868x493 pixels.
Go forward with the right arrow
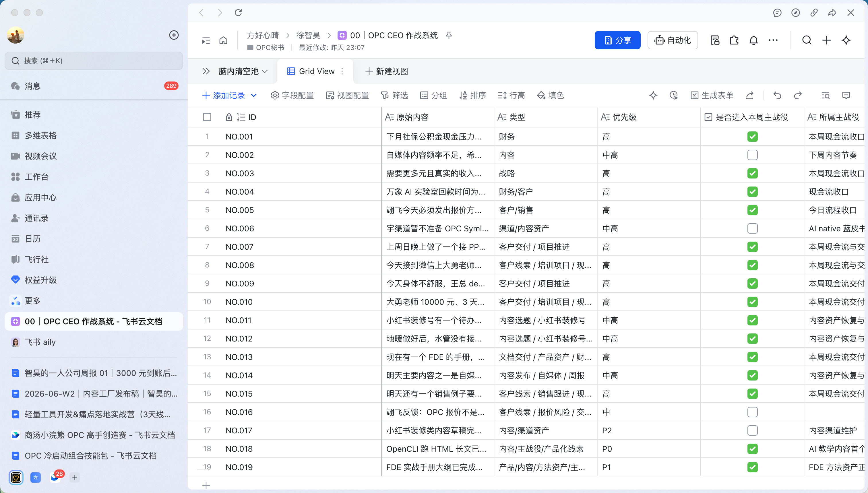220,13
